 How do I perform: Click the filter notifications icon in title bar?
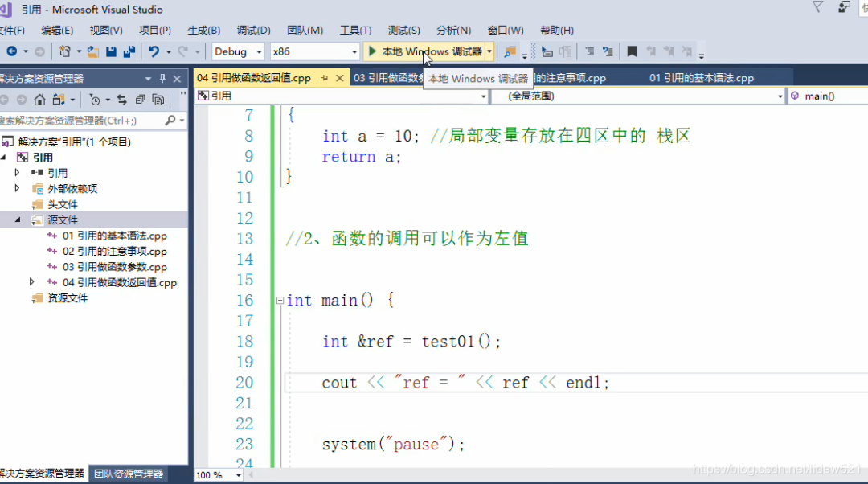tap(817, 6)
